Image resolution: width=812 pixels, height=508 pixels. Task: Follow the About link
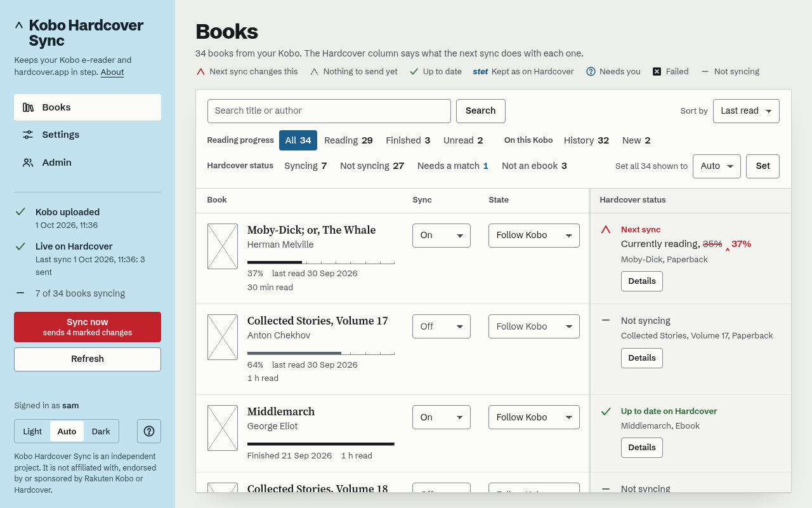pos(112,72)
